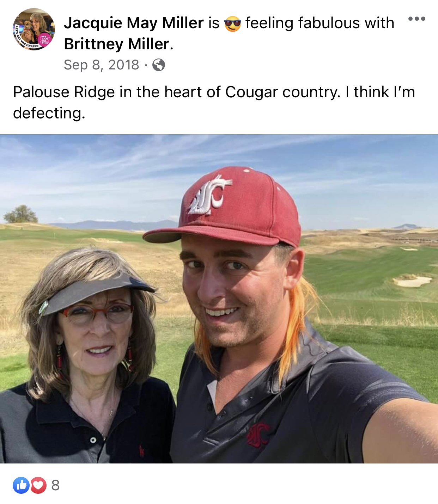Select the Palouse Ridge post caption text
Viewport: 438px width, 504px height.
click(x=214, y=102)
